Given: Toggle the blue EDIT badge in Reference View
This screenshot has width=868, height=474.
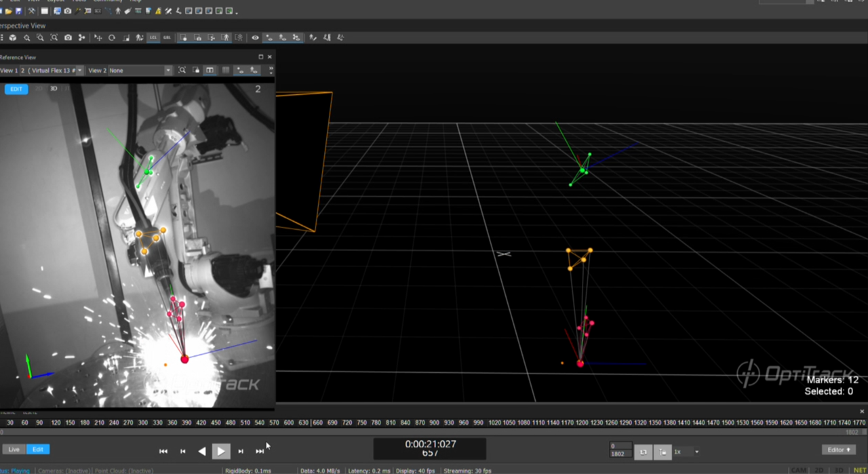Looking at the screenshot, I should tap(16, 89).
